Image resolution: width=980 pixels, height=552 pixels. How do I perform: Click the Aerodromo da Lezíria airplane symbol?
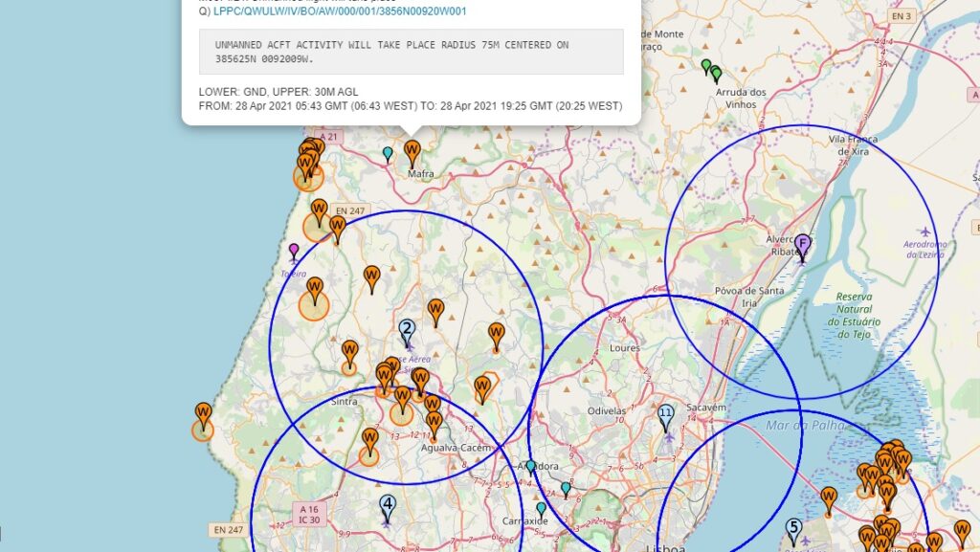point(924,232)
